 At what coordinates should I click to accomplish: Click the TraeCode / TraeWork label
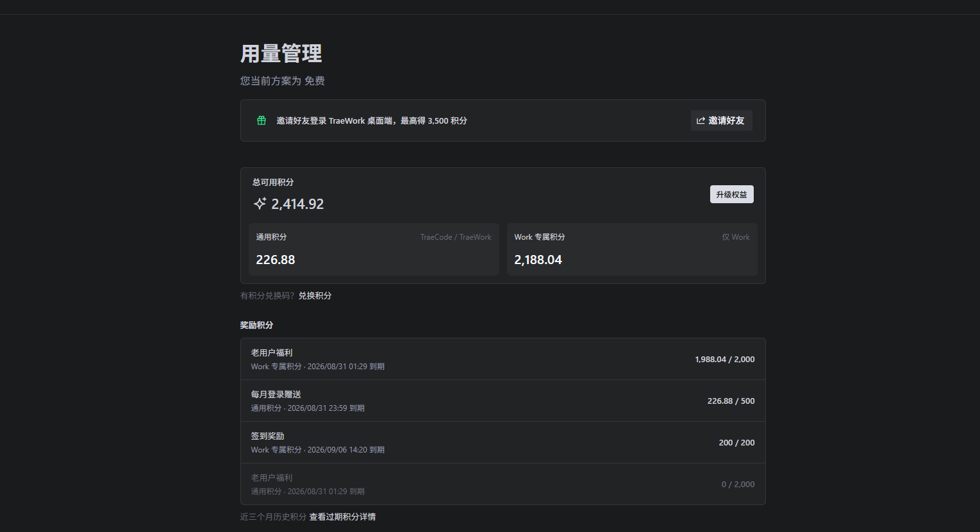(x=456, y=237)
